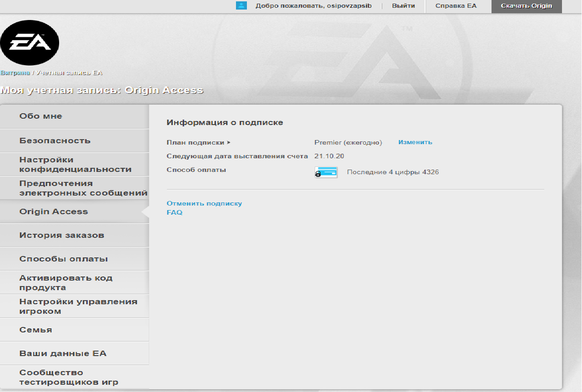Viewport: 582px width, 392px height.
Task: Expand the План подписки arrow
Action: tap(229, 143)
